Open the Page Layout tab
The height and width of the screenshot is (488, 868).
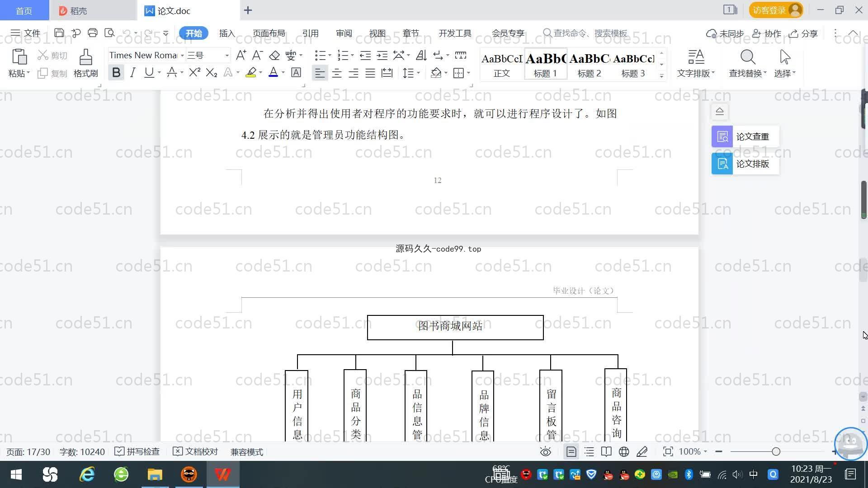(x=269, y=33)
